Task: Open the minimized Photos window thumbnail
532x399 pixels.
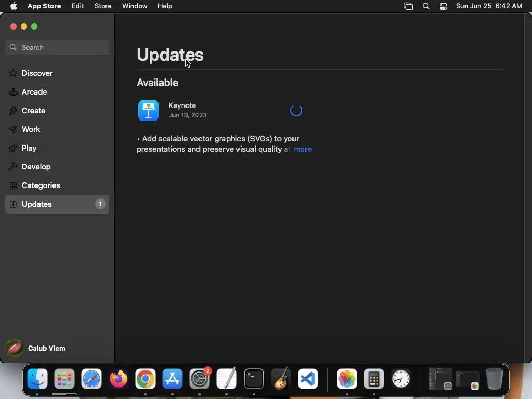Action: coord(467,380)
